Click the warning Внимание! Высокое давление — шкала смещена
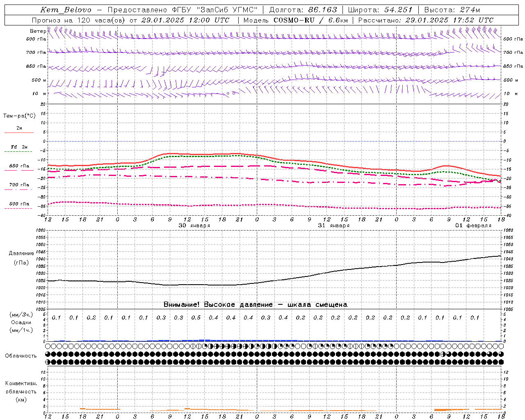525x420 pixels. pos(256,304)
